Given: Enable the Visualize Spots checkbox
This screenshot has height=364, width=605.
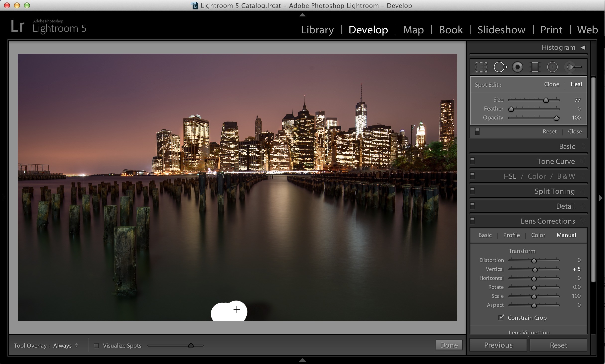Looking at the screenshot, I should pyautogui.click(x=96, y=346).
